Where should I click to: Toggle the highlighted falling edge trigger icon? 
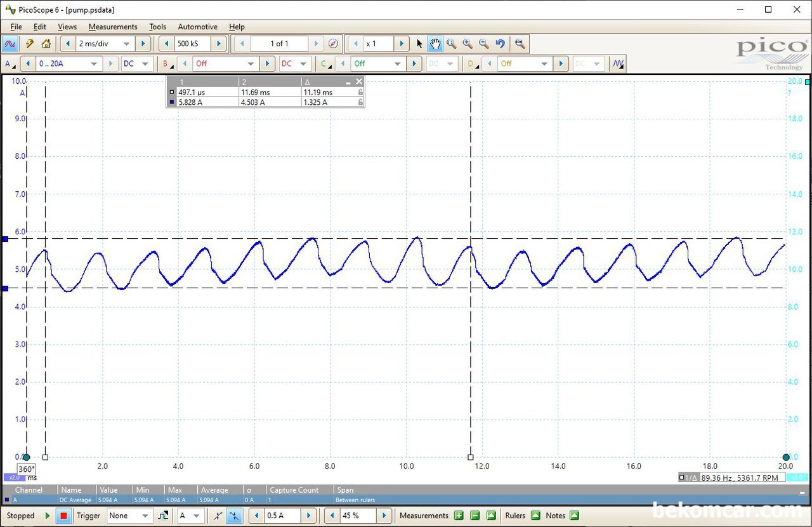(x=233, y=516)
